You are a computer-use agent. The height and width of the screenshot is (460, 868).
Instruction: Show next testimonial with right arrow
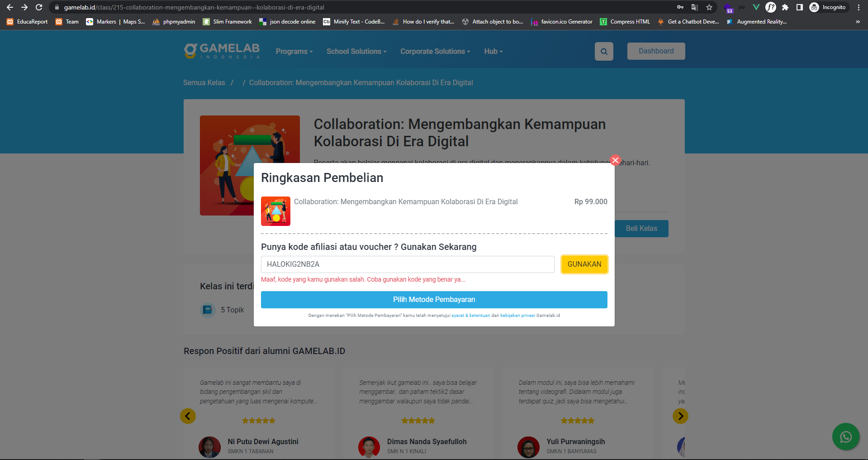(x=680, y=416)
